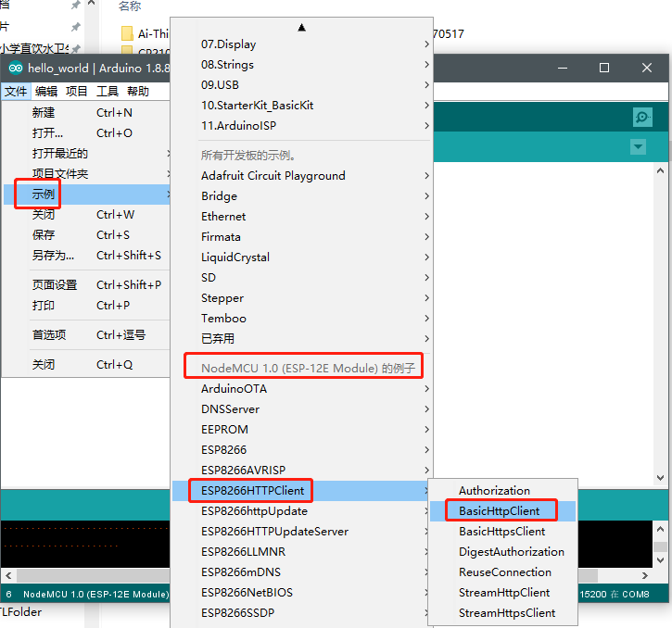The width and height of the screenshot is (672, 628).
Task: Expand 已弃用 examples
Action: 302,338
